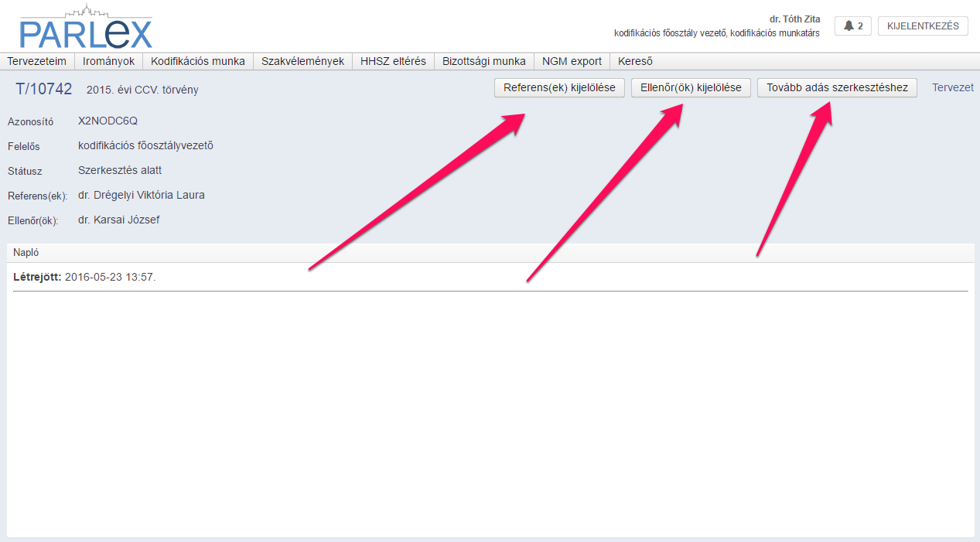Click the Napló panel header
Viewport: 980px width, 542px height.
coord(490,253)
